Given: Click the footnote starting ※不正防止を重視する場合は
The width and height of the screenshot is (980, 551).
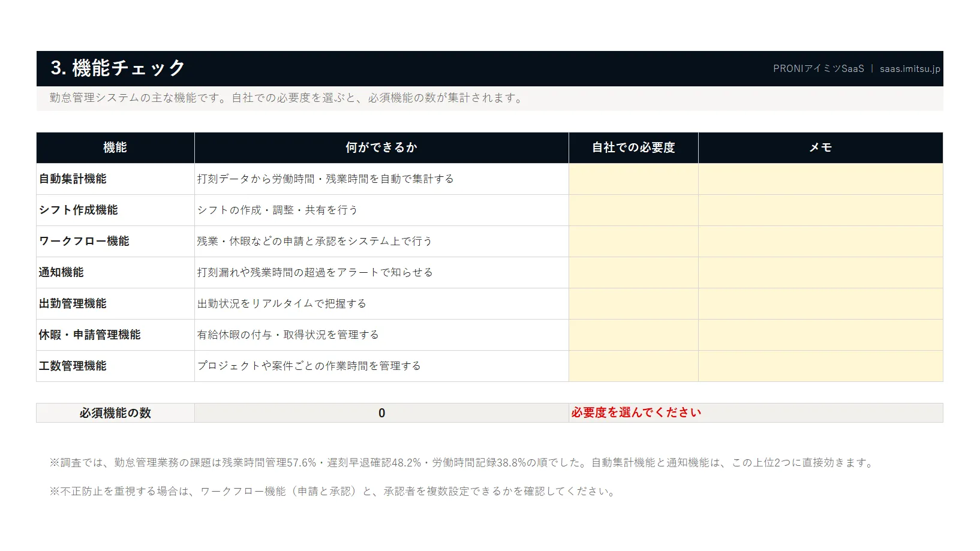Looking at the screenshot, I should 333,492.
